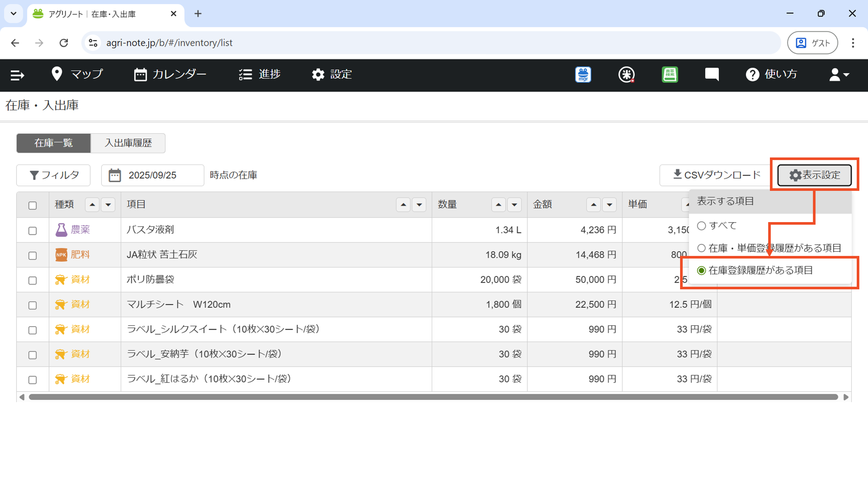
Task: Check the ラベル_安納芋 row checkbox
Action: (33, 355)
